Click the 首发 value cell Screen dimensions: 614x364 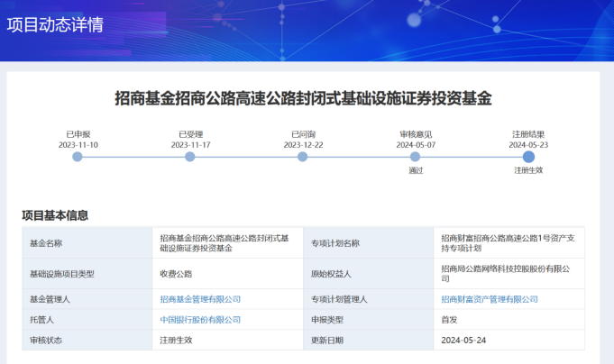click(509, 320)
